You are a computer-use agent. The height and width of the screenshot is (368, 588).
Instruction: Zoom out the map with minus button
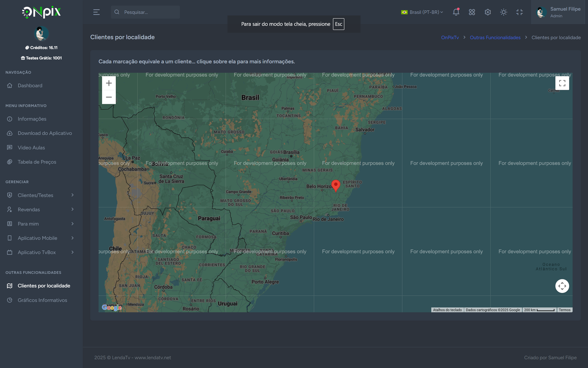(x=109, y=97)
